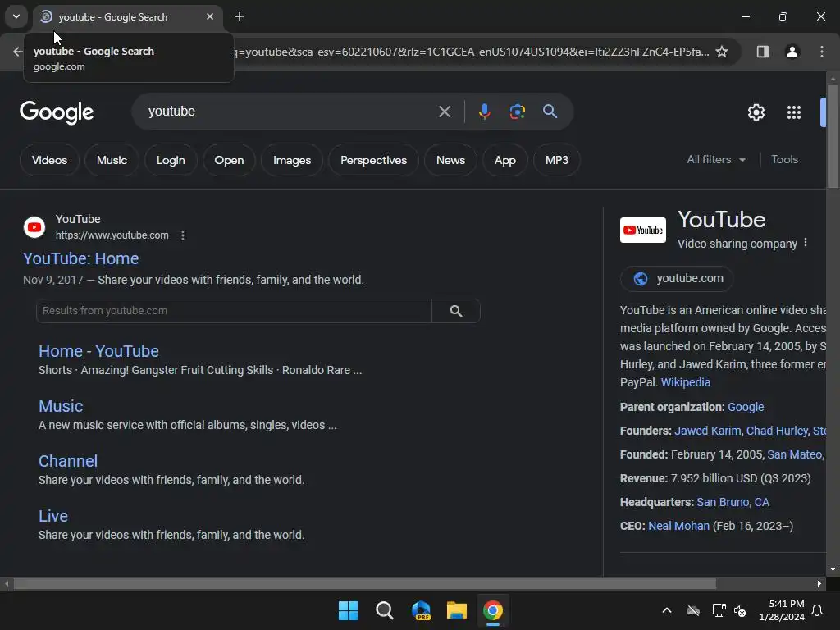Open the Home - YouTube sitelink
This screenshot has width=840, height=630.
pyautogui.click(x=98, y=351)
